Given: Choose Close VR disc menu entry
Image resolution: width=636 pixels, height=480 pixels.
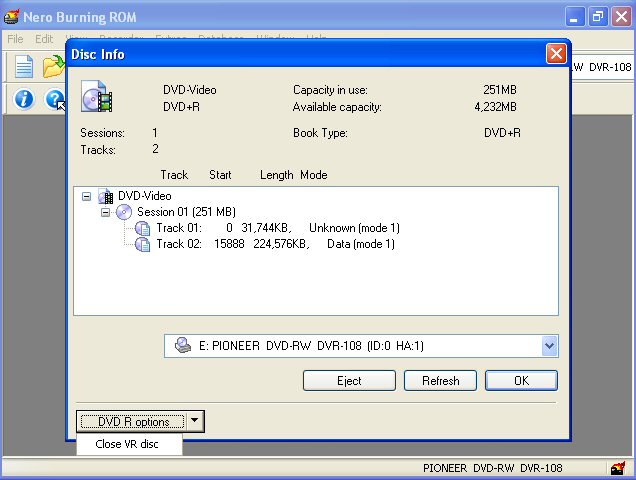Looking at the screenshot, I should tap(129, 444).
